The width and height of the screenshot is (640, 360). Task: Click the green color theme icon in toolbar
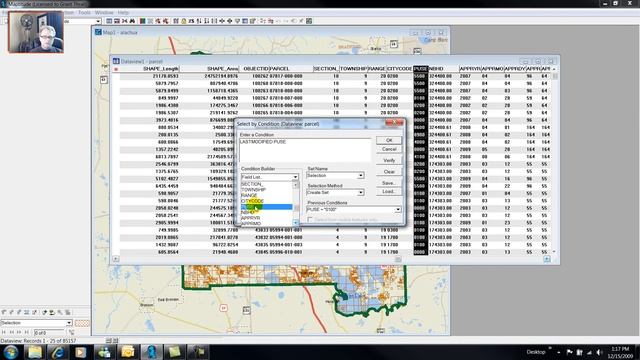pos(142,21)
